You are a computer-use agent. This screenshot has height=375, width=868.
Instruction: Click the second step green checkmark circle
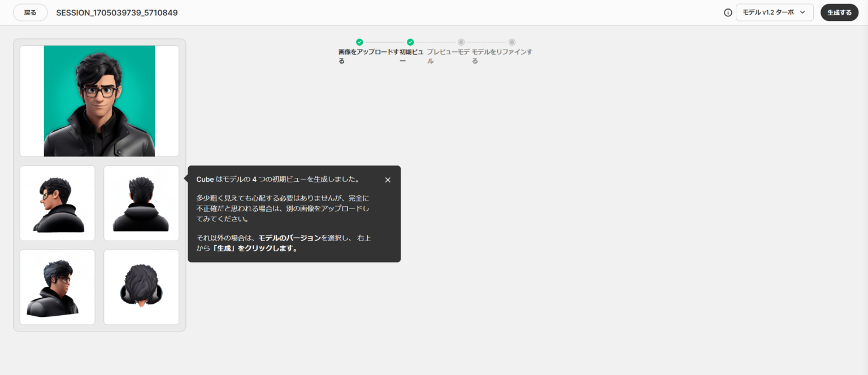410,42
